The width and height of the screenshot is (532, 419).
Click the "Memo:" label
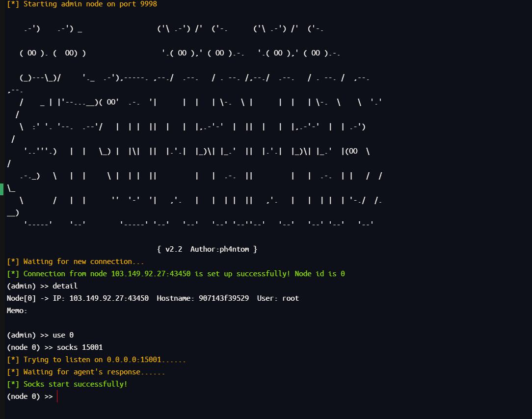pos(17,311)
